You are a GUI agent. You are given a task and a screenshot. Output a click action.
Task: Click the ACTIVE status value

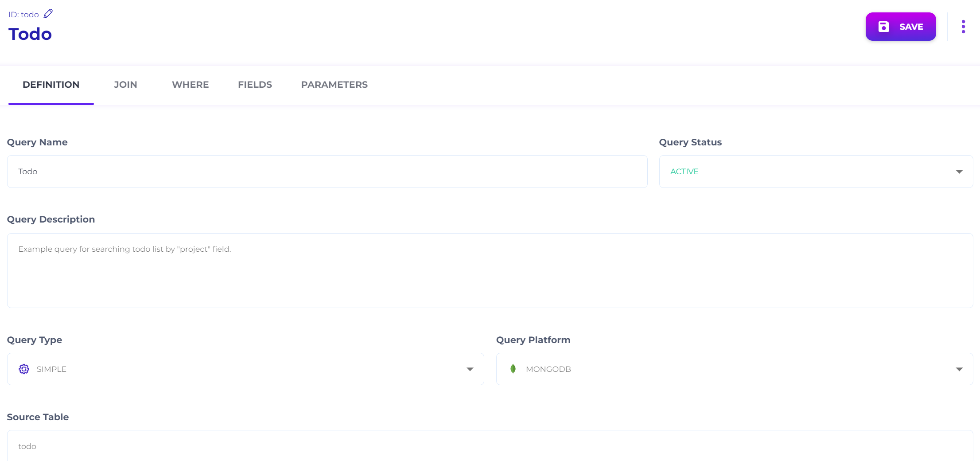click(684, 172)
